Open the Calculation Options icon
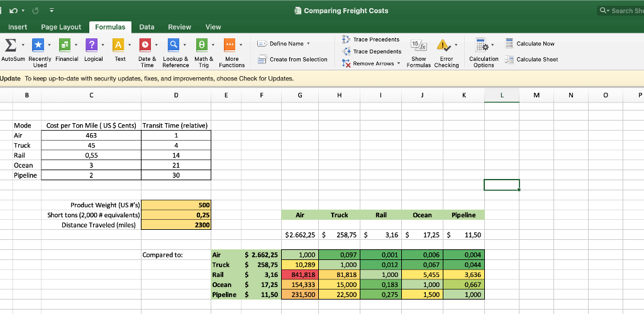The width and height of the screenshot is (644, 314). pyautogui.click(x=481, y=44)
